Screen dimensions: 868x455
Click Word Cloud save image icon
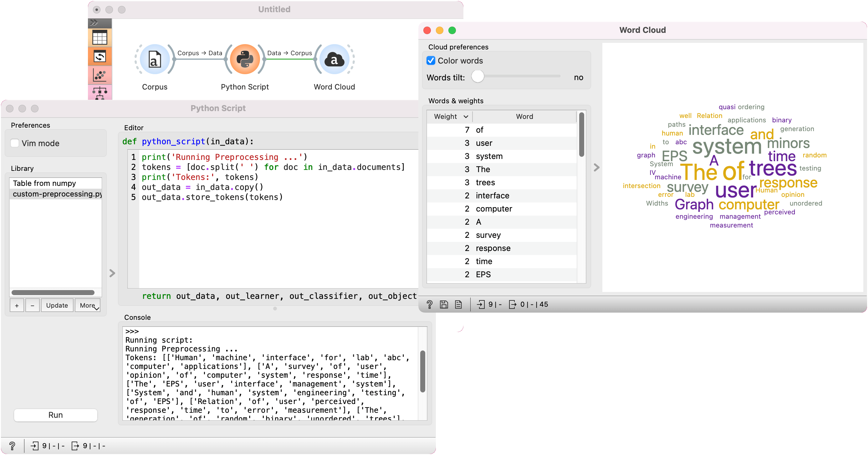pos(444,304)
